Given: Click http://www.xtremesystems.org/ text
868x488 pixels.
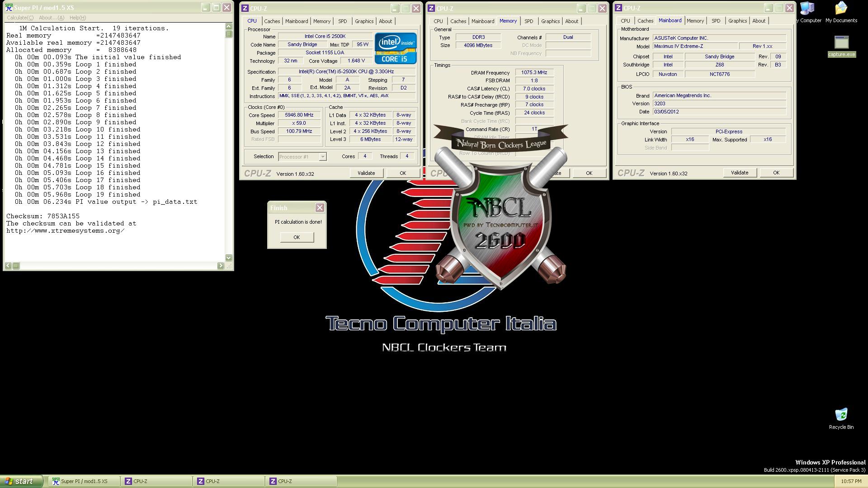Looking at the screenshot, I should [x=66, y=230].
